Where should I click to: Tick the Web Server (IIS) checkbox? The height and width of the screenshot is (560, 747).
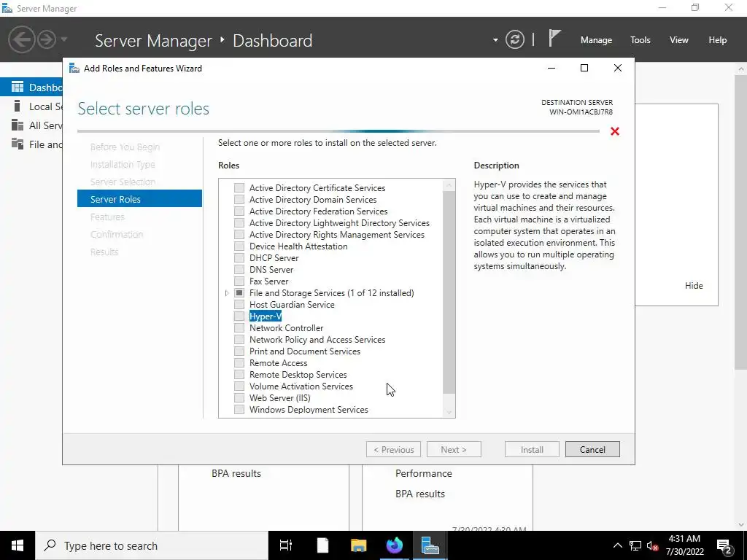click(x=239, y=397)
